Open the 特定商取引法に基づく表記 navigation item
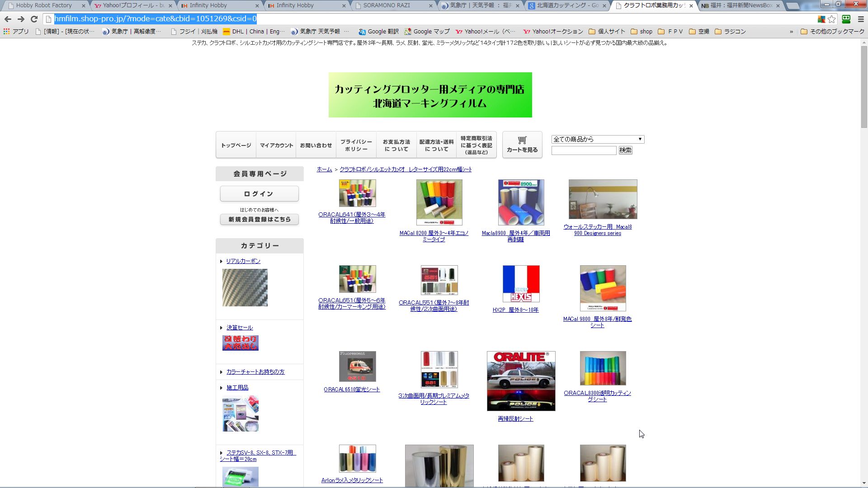The height and width of the screenshot is (488, 868). (x=476, y=145)
